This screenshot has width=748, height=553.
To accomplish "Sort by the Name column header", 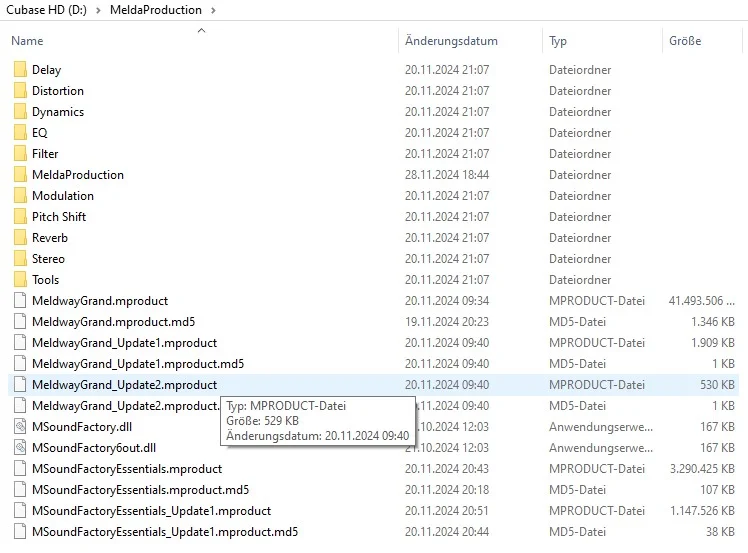I will [x=27, y=41].
